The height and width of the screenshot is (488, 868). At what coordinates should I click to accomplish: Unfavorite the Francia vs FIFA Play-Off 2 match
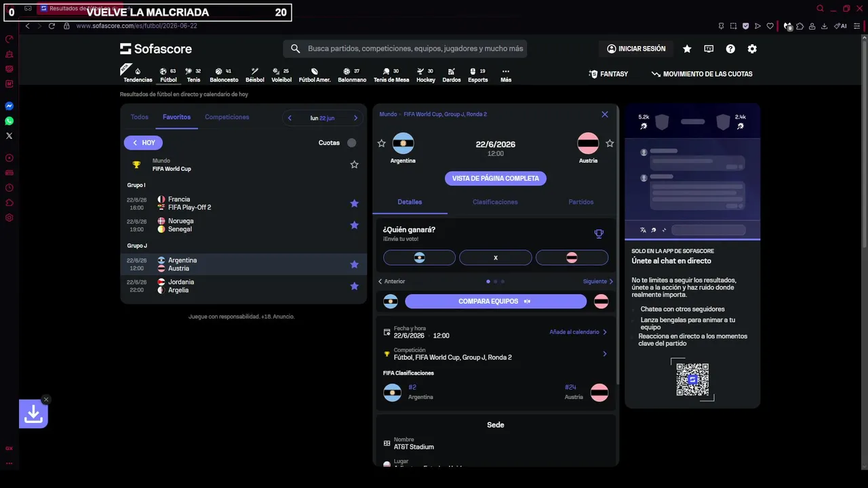[x=354, y=203]
